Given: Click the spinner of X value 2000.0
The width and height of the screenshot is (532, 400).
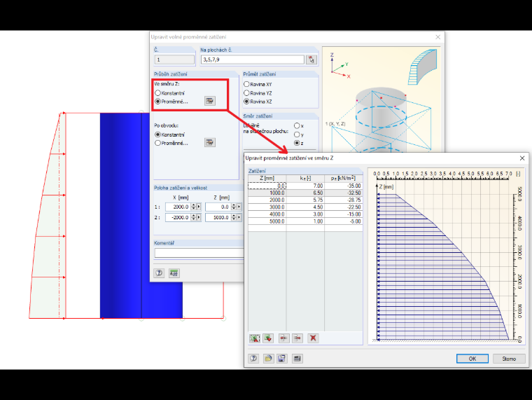Looking at the screenshot, I should [193, 207].
